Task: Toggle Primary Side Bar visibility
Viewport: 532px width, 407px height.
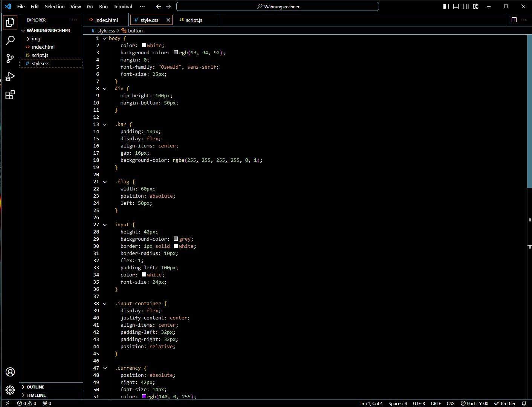Action: click(x=446, y=6)
